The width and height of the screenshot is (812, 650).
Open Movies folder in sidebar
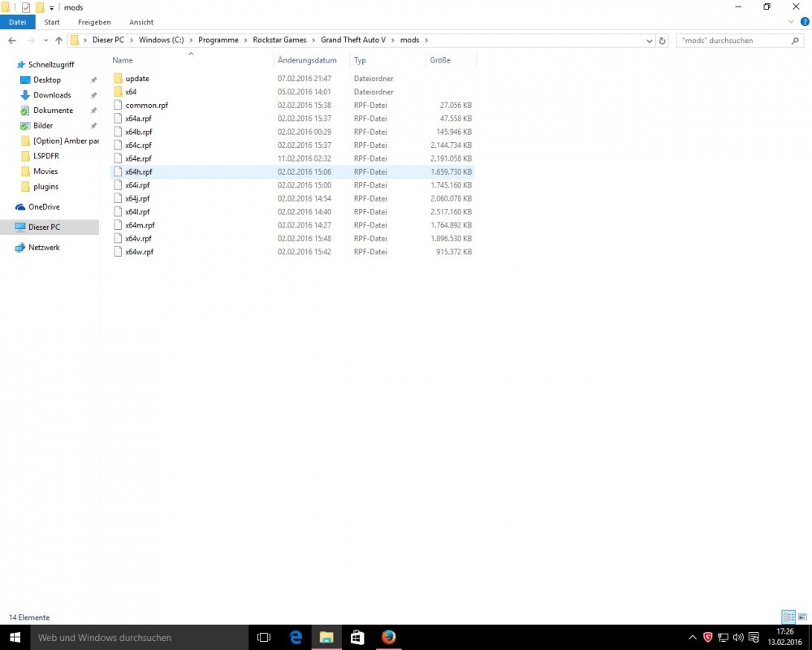coord(45,171)
